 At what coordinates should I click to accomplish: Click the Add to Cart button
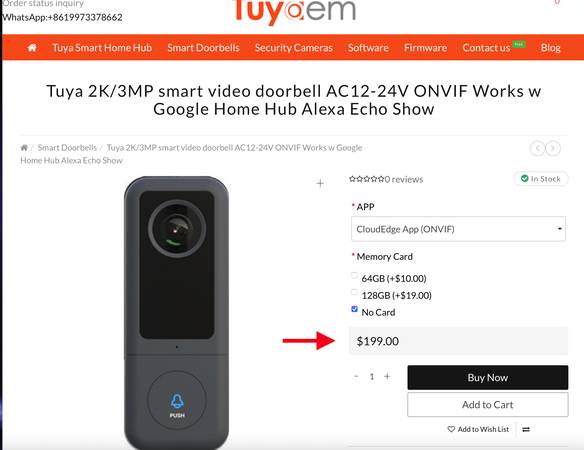pyautogui.click(x=488, y=405)
